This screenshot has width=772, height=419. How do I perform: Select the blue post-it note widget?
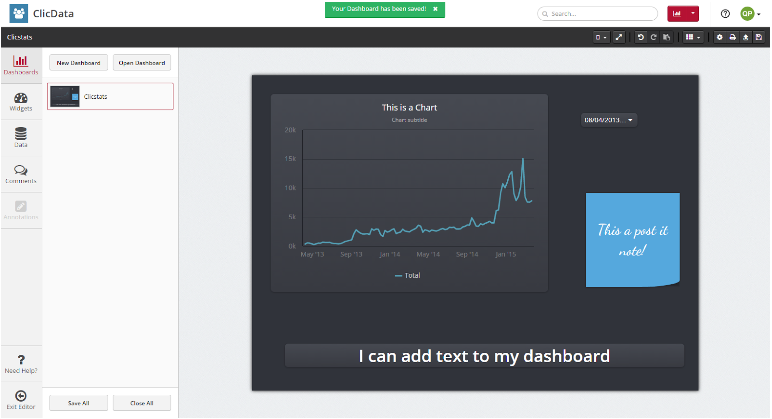(633, 240)
